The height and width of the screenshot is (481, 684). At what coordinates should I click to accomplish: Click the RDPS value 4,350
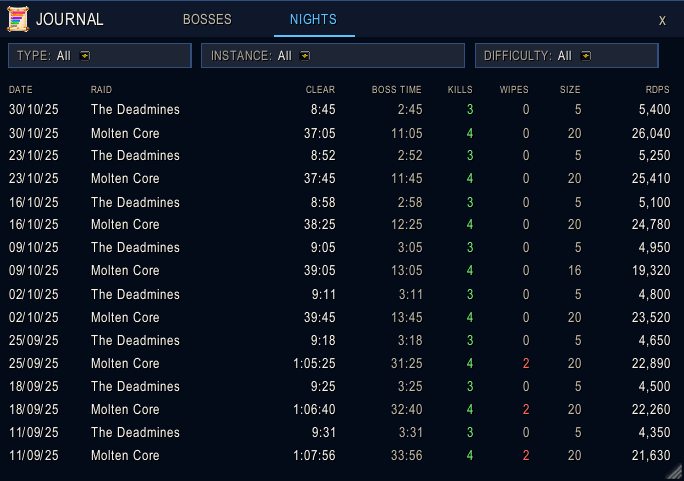[654, 432]
